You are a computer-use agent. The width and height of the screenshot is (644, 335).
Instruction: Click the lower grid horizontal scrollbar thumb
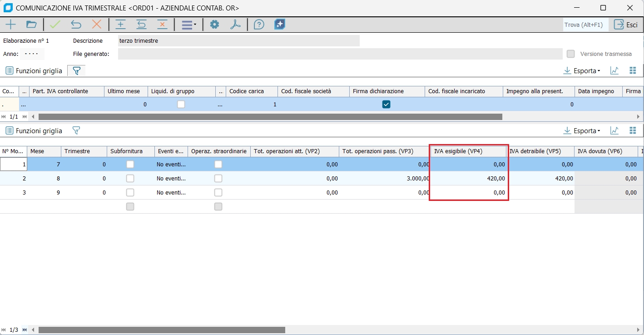(161, 330)
